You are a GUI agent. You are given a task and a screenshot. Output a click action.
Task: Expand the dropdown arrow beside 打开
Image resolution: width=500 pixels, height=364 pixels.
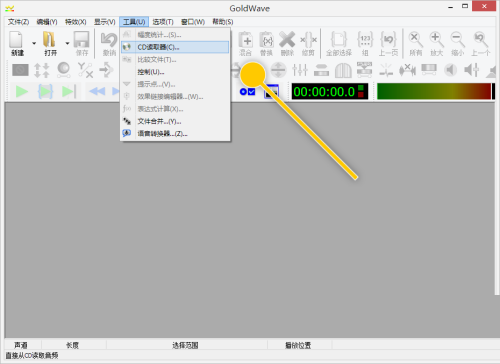pos(67,43)
